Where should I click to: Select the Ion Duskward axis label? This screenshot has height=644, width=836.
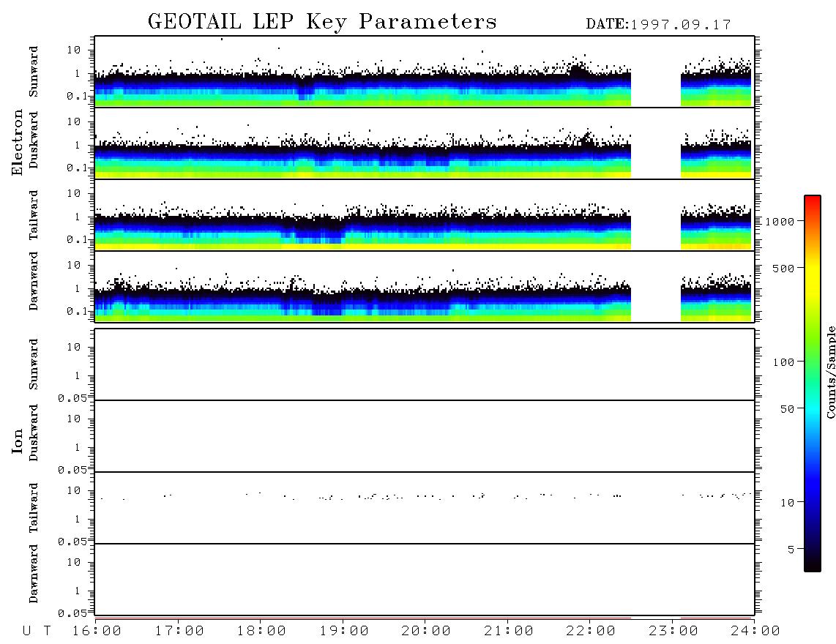34,433
